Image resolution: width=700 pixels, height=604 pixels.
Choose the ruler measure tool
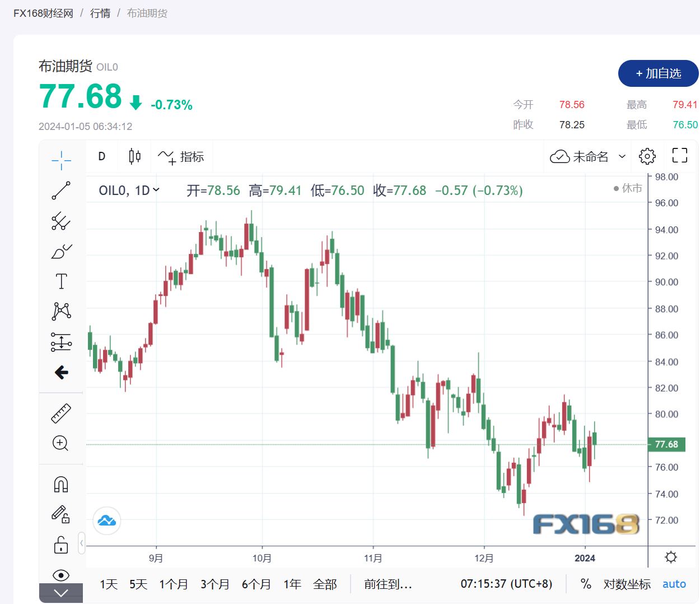pos(61,413)
